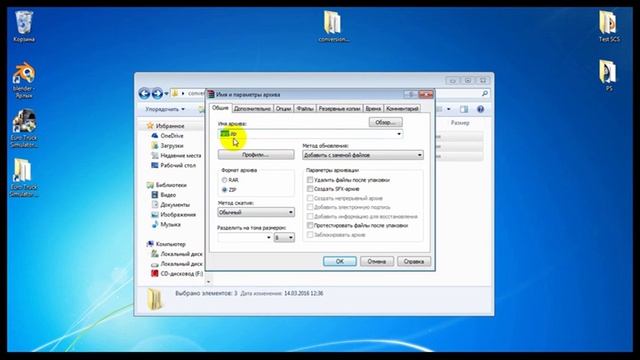Viewport: 640px width, 360px height.
Task: Select ZIP archive format radio button
Action: point(224,190)
